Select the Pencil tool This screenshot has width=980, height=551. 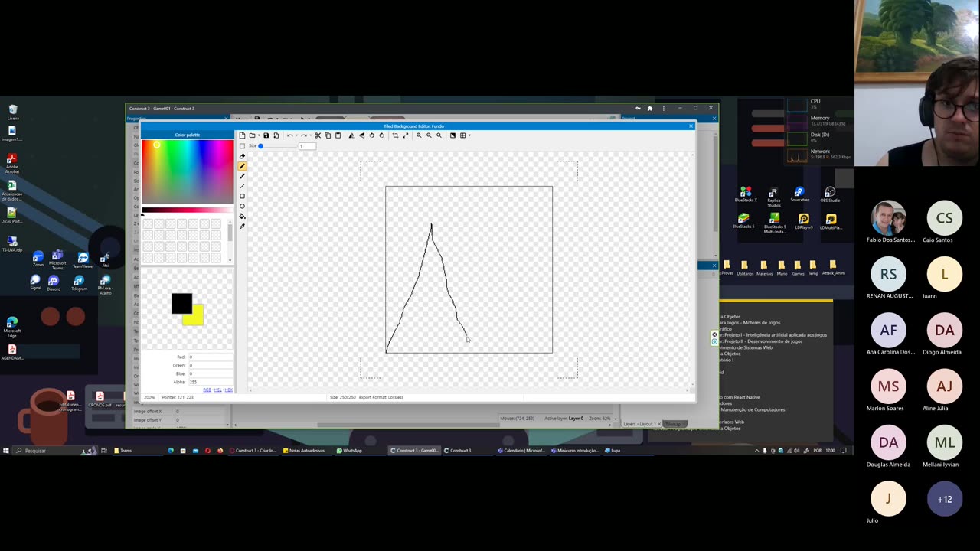[x=242, y=166]
